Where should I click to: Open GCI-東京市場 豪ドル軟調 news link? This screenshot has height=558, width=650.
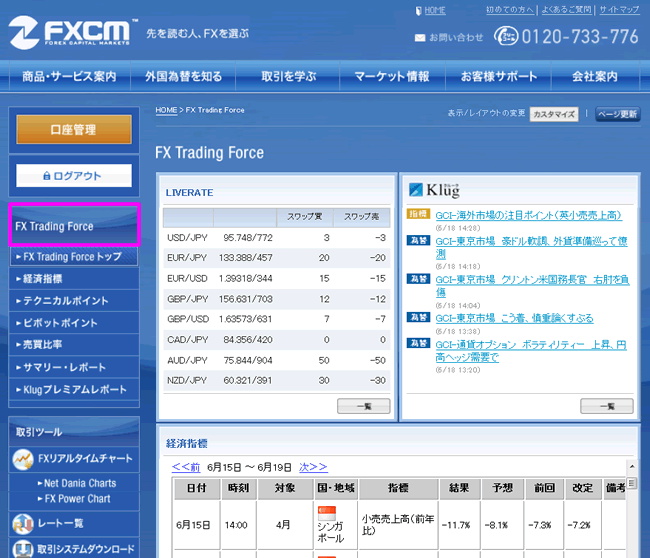click(531, 247)
